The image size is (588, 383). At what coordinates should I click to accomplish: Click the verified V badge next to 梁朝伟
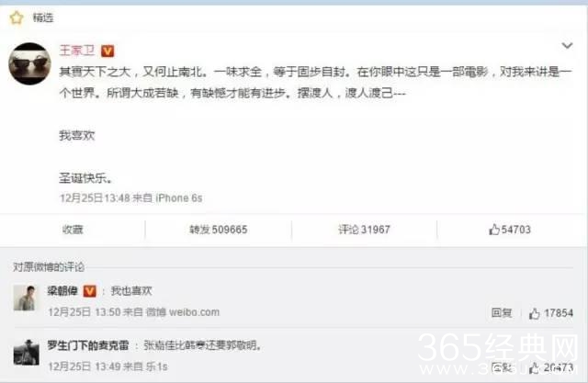pos(90,291)
